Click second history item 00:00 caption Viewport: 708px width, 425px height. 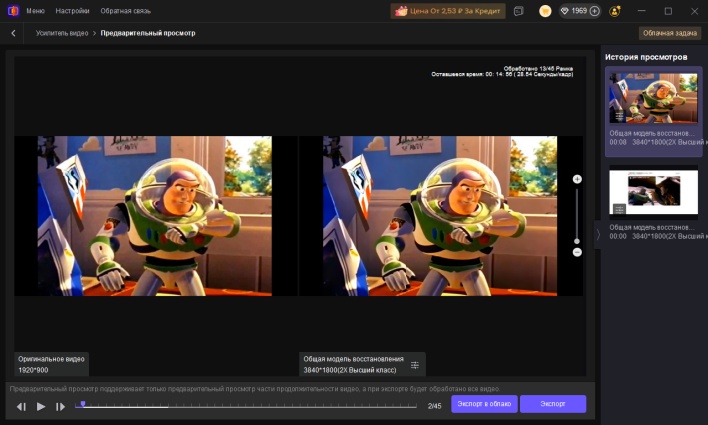point(656,232)
